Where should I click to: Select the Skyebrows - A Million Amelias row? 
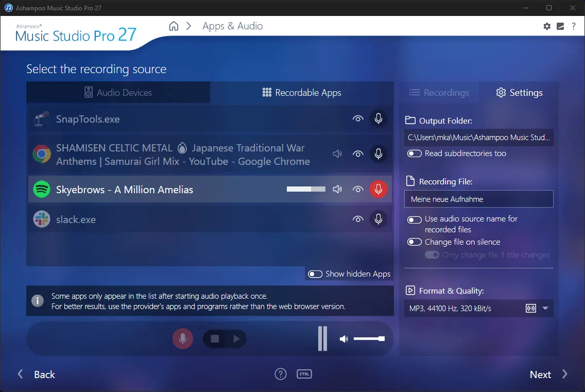coord(210,189)
